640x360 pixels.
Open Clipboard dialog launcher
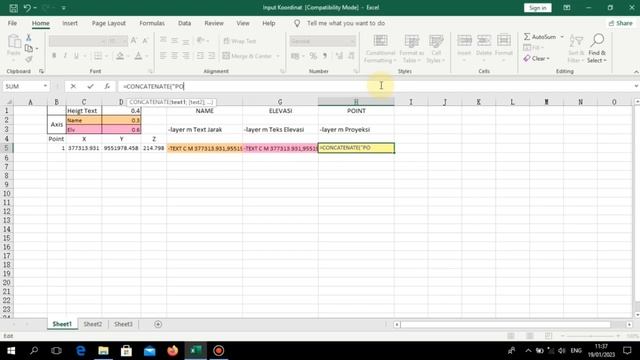pos(41,71)
